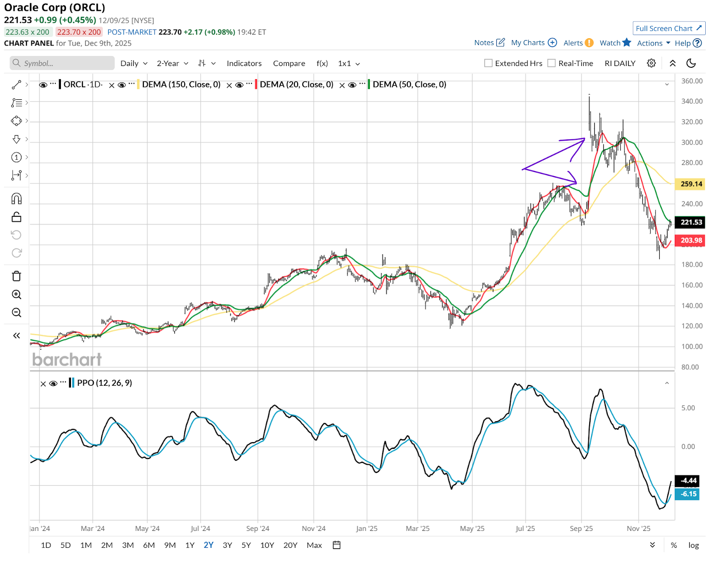
Task: Open the calendar date range icon
Action: 337,545
